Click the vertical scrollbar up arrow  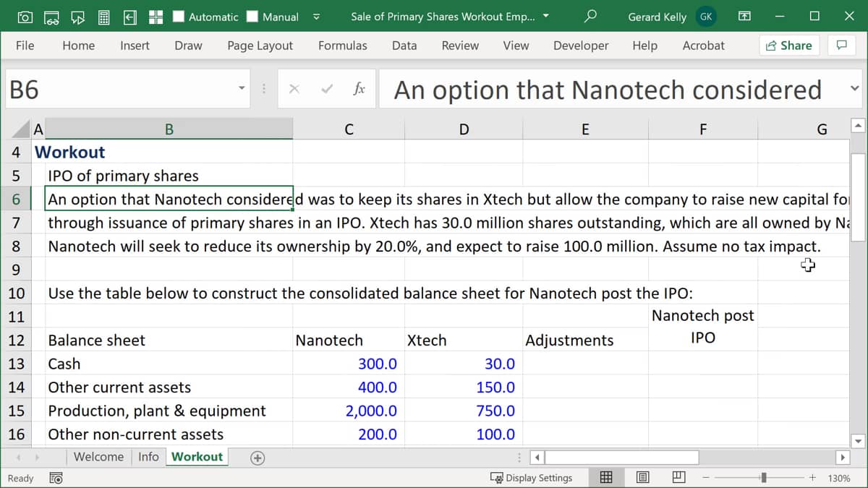coord(858,127)
